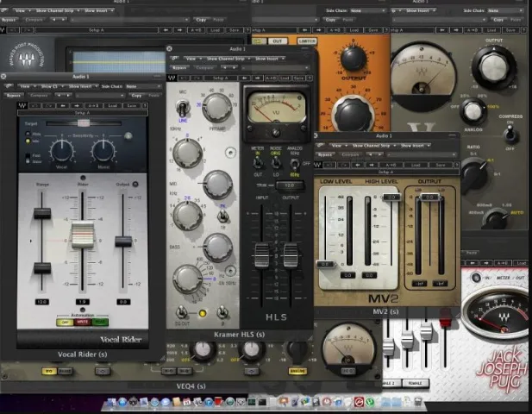Open the Side Chain dropdown in Vocal Rider

point(143,86)
